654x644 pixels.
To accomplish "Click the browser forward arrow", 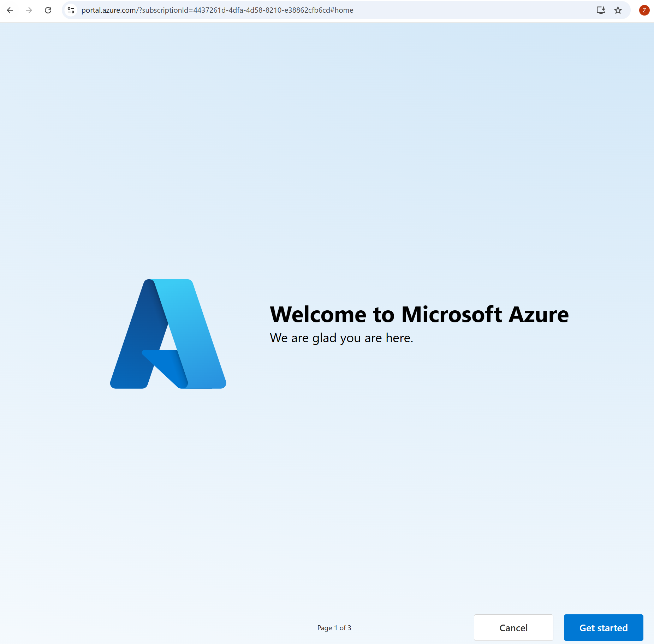I will point(29,10).
